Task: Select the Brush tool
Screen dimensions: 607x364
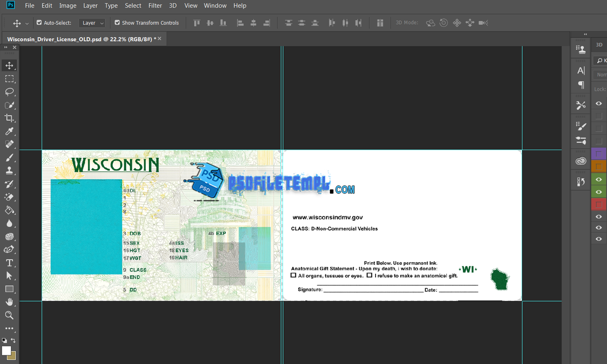Action: [x=9, y=157]
